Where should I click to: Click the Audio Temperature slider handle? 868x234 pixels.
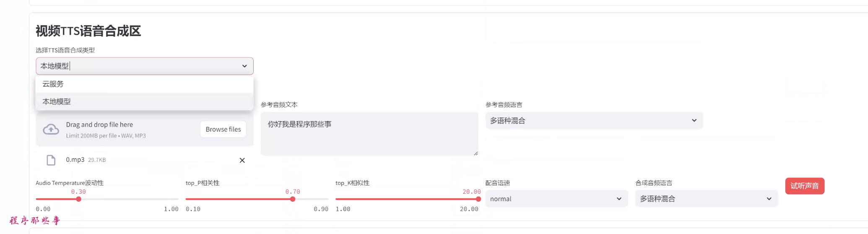pos(78,199)
